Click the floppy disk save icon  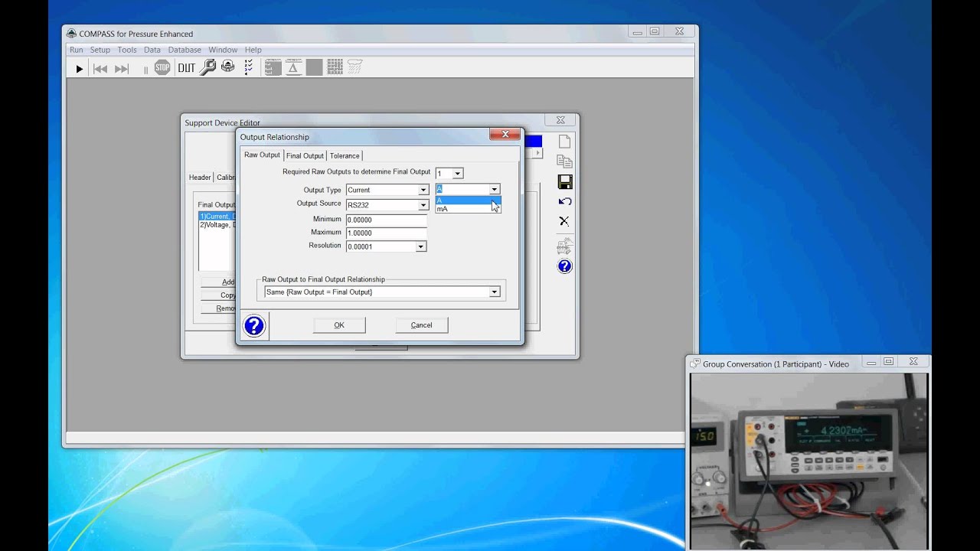click(x=564, y=182)
